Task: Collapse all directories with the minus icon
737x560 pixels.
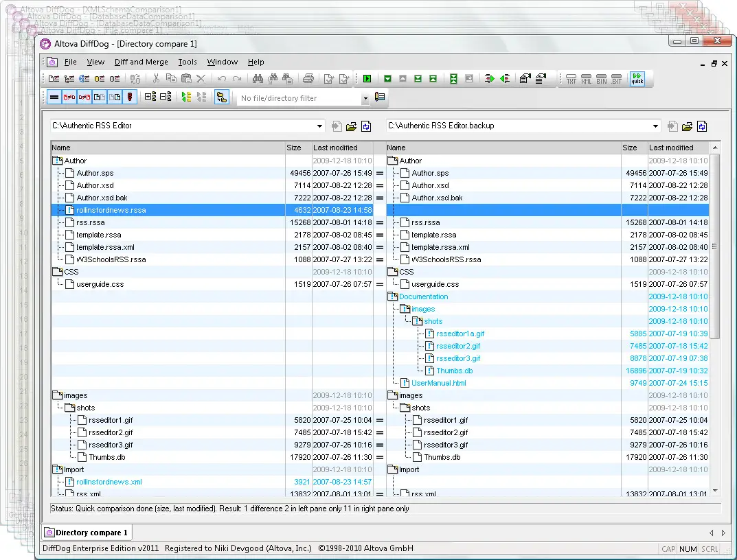Action: point(166,97)
